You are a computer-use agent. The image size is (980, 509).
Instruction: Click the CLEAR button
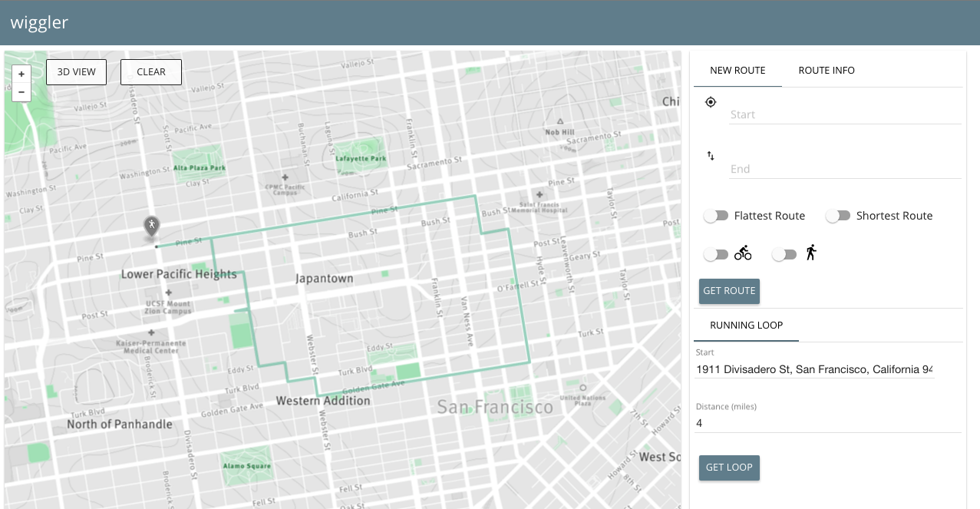click(x=151, y=72)
